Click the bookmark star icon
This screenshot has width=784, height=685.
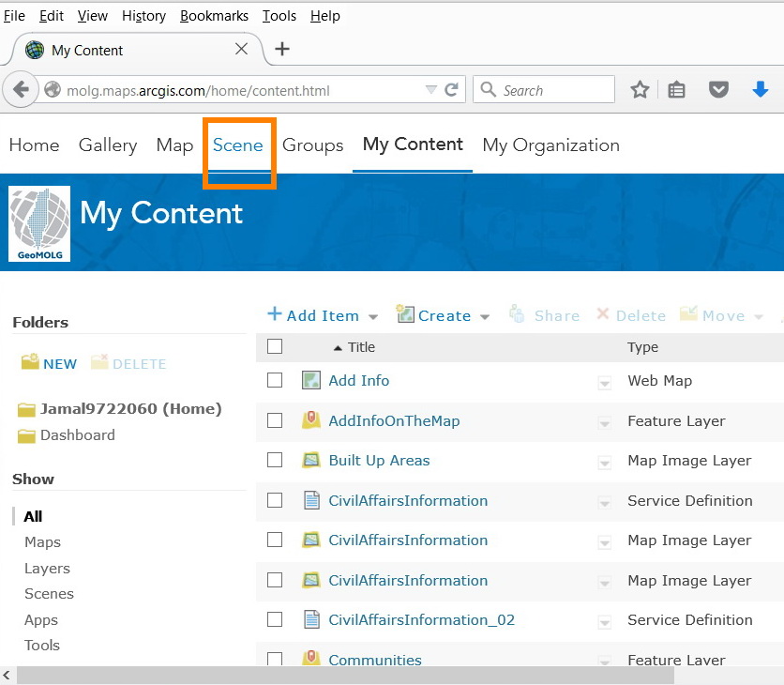[x=640, y=90]
